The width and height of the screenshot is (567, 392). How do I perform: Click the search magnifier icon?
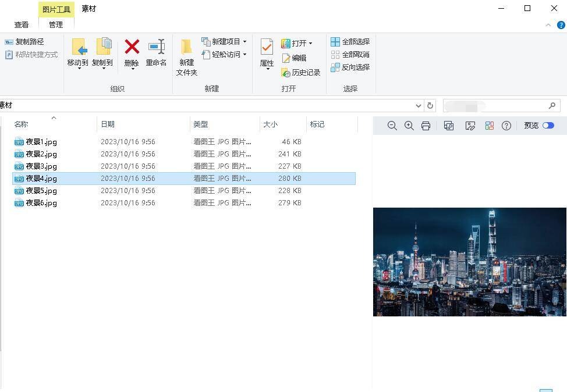[552, 105]
